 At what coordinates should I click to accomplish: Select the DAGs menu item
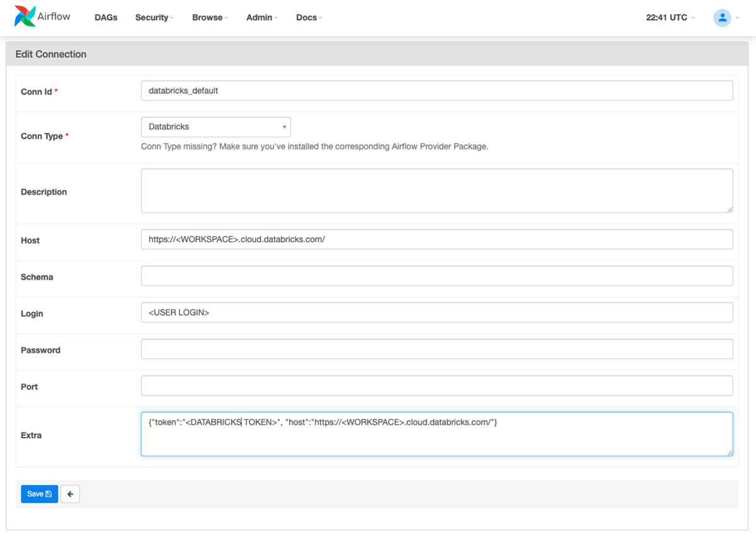(105, 17)
